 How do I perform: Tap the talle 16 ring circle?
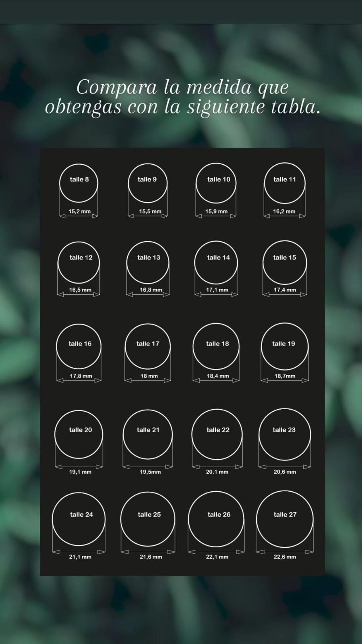coord(79,346)
